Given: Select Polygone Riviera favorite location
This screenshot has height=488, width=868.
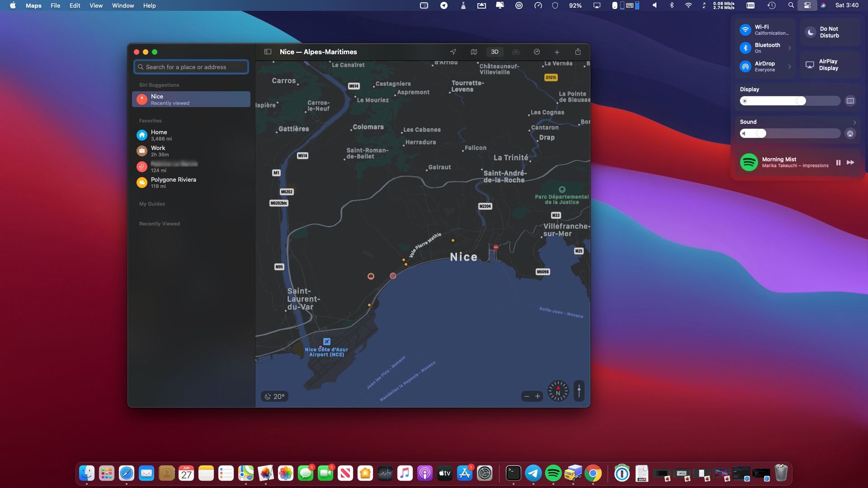Looking at the screenshot, I should (x=174, y=183).
